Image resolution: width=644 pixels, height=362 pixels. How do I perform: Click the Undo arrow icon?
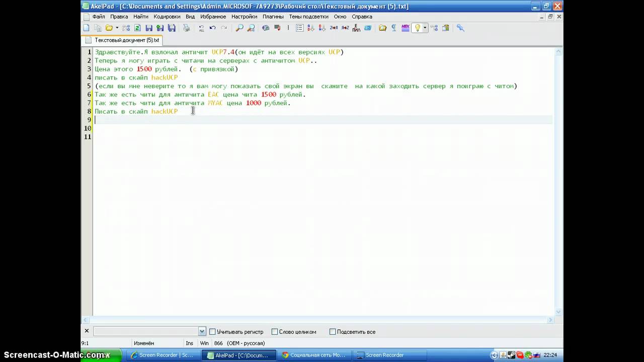[213, 28]
